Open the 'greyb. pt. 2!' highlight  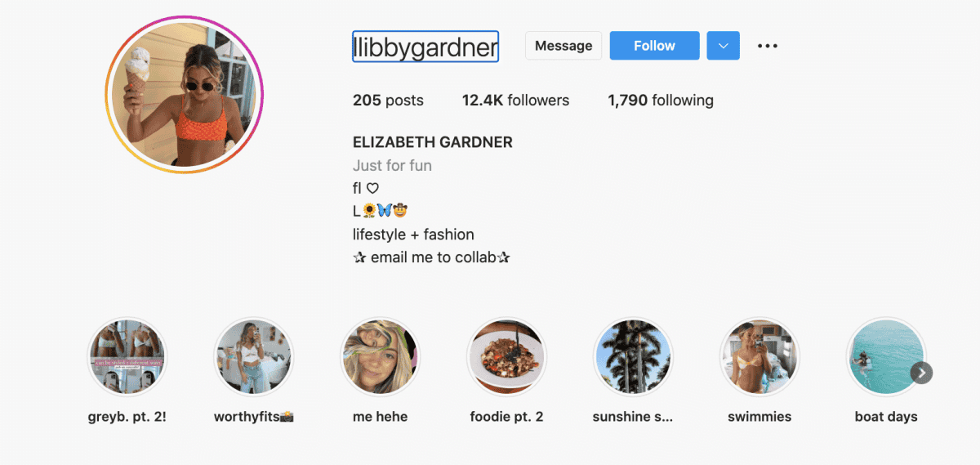[x=127, y=357]
